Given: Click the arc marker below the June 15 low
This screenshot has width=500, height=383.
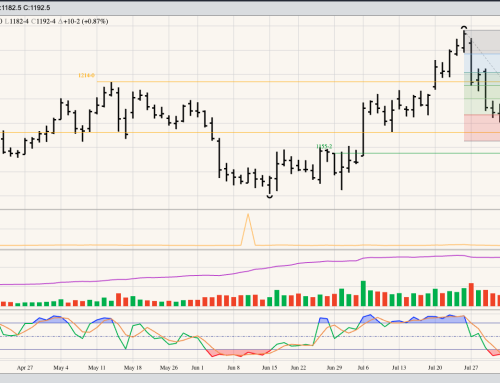Looking at the screenshot, I should pyautogui.click(x=270, y=197).
